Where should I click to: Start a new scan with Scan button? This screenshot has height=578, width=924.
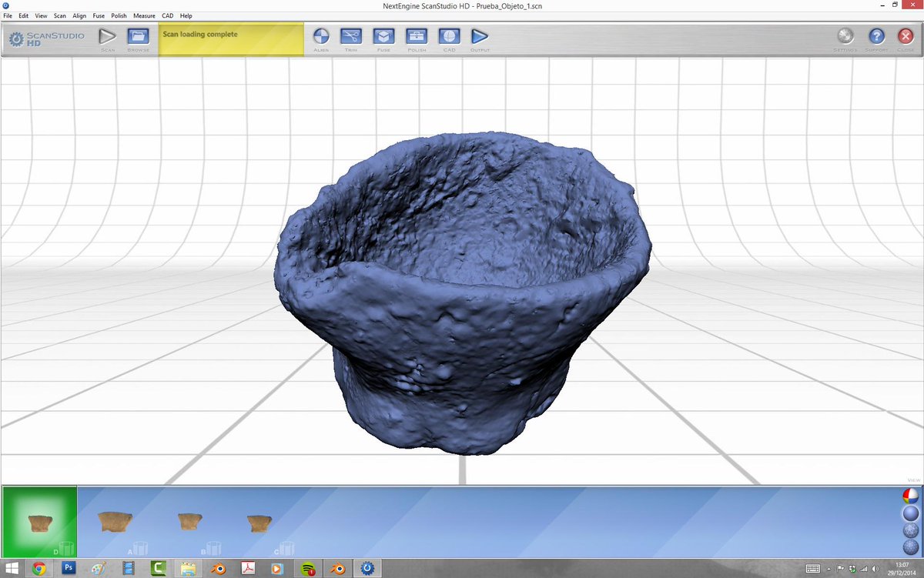coord(108,37)
